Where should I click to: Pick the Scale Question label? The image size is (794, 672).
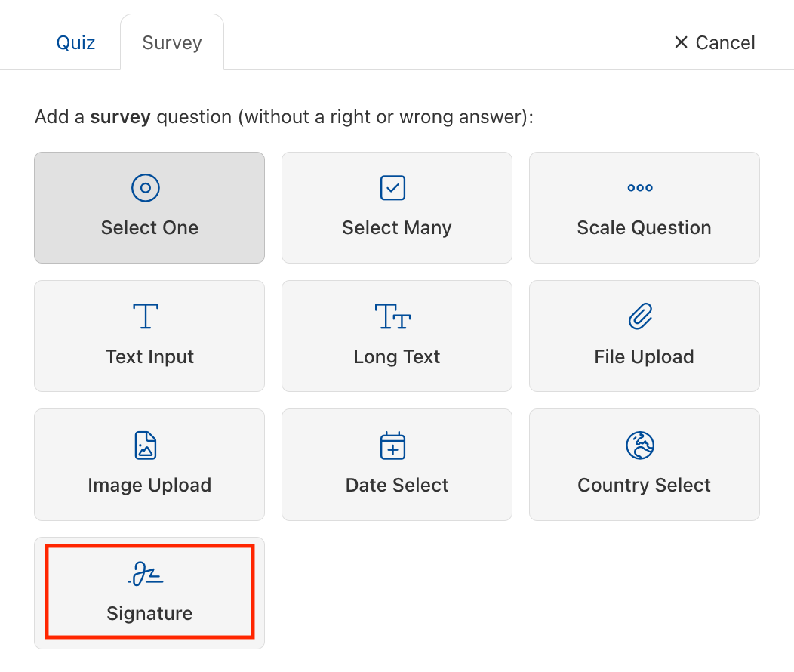(644, 228)
